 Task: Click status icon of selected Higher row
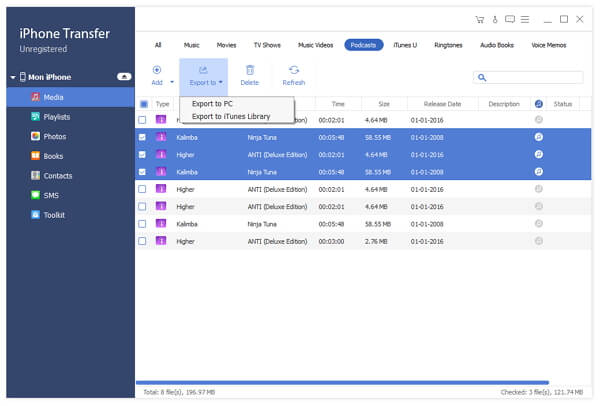pyautogui.click(x=539, y=154)
